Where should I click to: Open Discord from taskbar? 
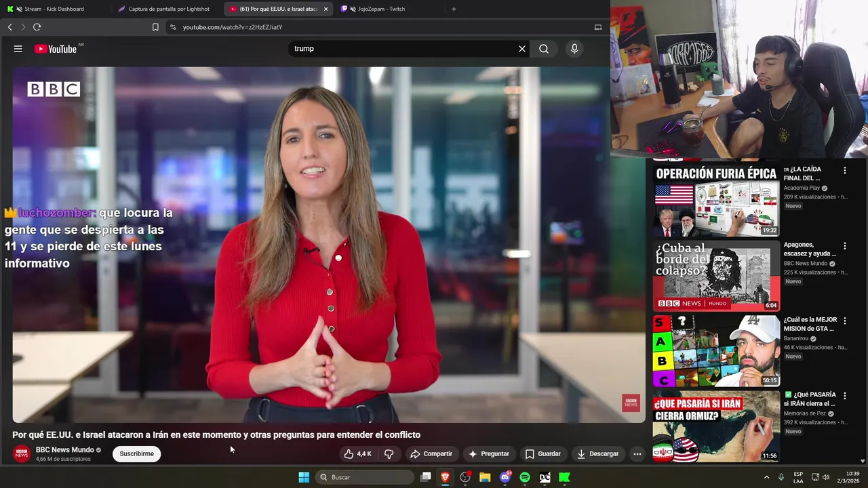[x=505, y=477]
